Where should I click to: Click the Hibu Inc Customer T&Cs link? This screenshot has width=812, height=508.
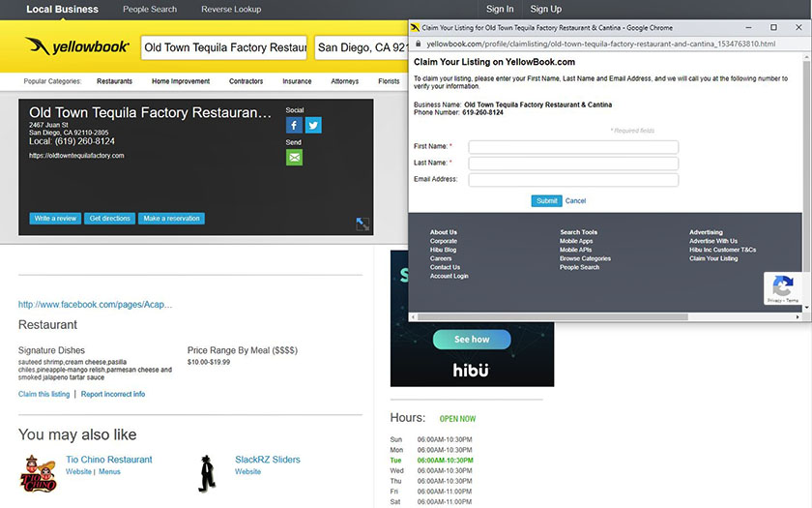pyautogui.click(x=722, y=250)
